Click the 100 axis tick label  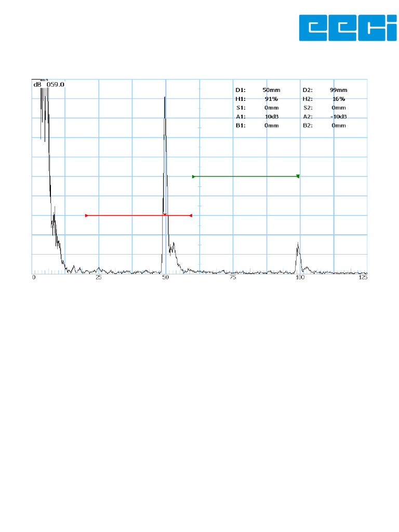[x=300, y=277]
